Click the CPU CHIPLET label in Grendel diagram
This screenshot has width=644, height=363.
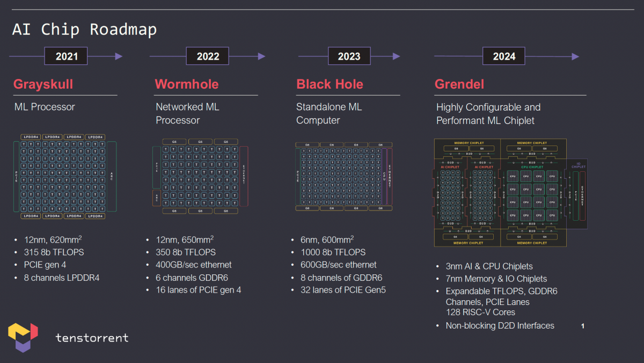pyautogui.click(x=532, y=167)
